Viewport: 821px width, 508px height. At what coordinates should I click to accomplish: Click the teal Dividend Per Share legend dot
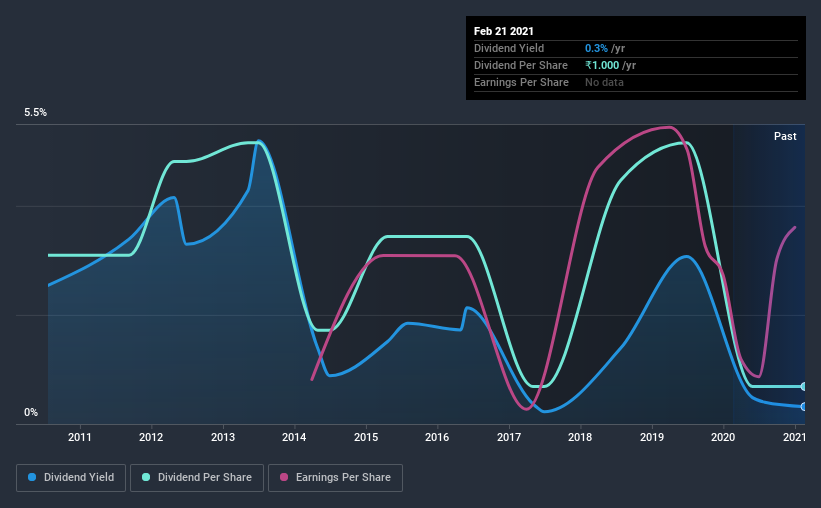[x=146, y=477]
